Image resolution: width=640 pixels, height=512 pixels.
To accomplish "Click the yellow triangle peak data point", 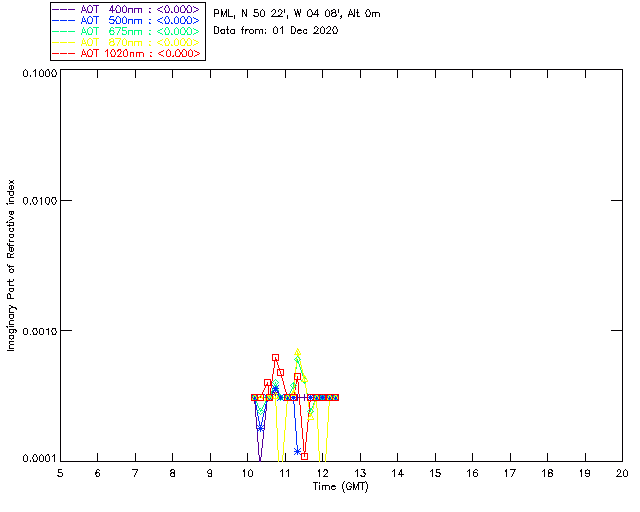I will pyautogui.click(x=298, y=352).
